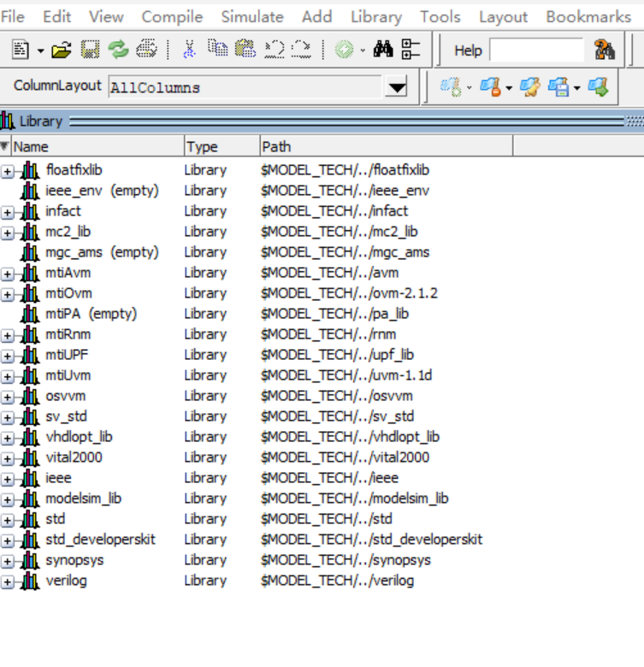Expand the mtiUvm library

7,376
